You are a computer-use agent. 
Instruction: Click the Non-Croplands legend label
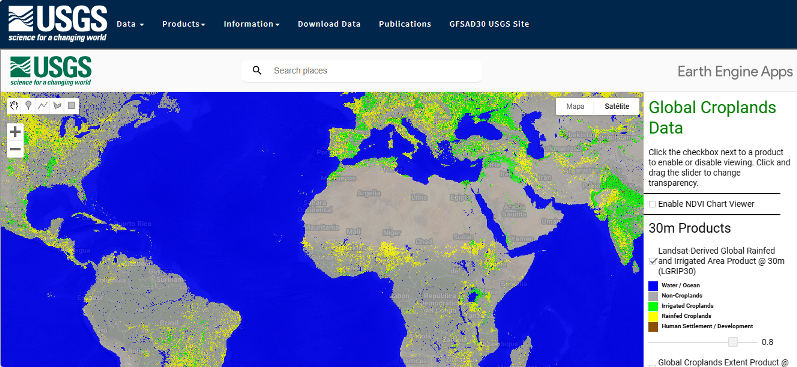[x=682, y=296]
